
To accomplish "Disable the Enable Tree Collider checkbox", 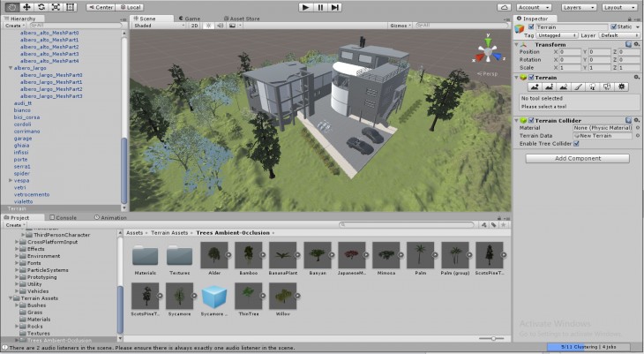I will (x=577, y=143).
